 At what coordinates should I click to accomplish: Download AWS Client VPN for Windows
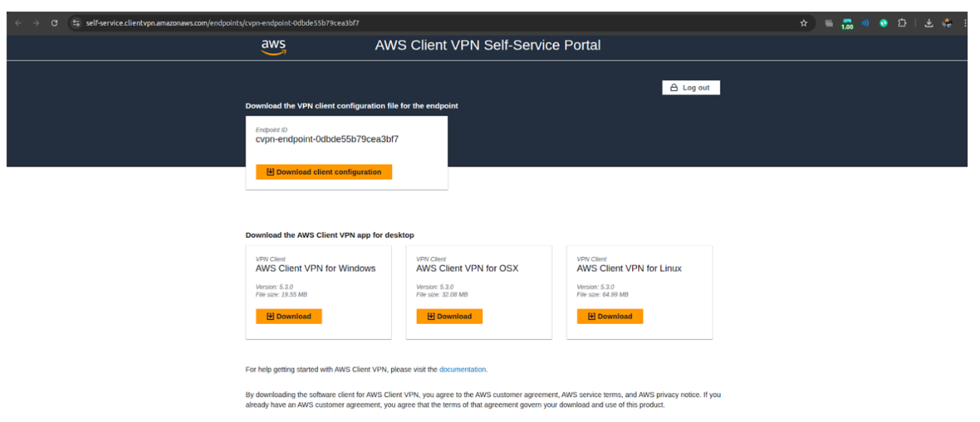(x=288, y=316)
